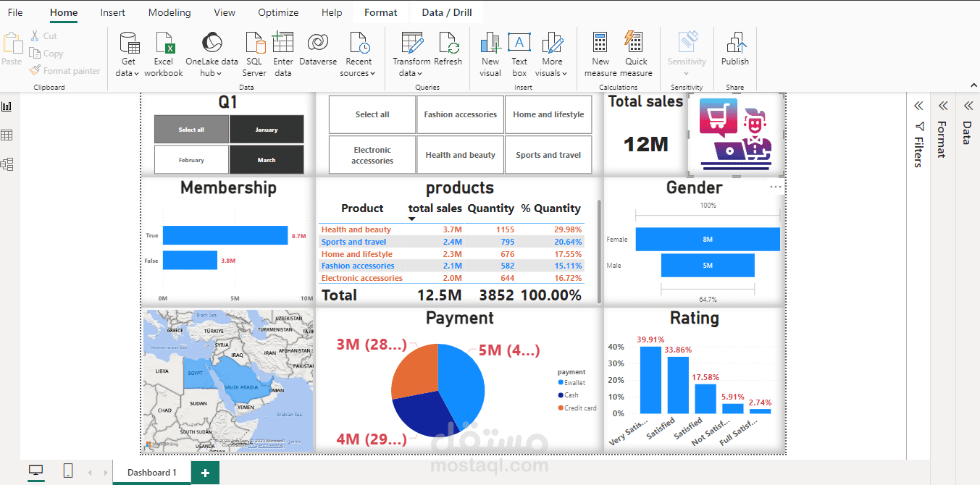
Task: Click the products table vertical scrollbar
Action: coord(599,251)
